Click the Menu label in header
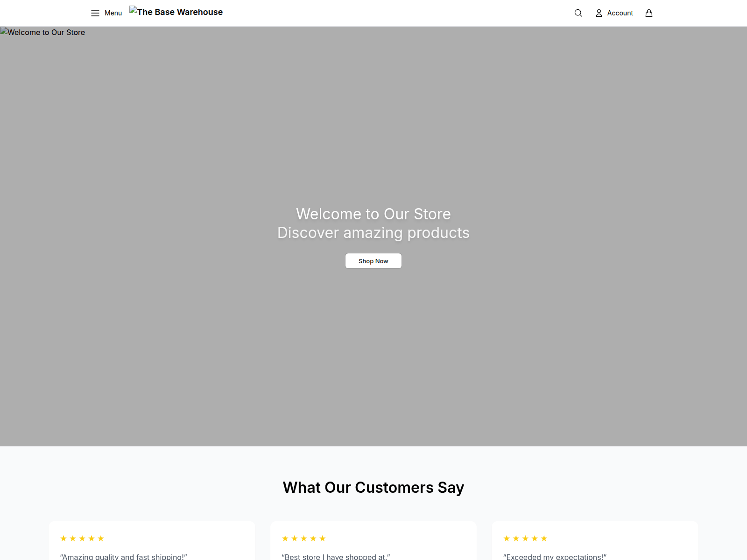This screenshot has width=747, height=560. (x=113, y=13)
